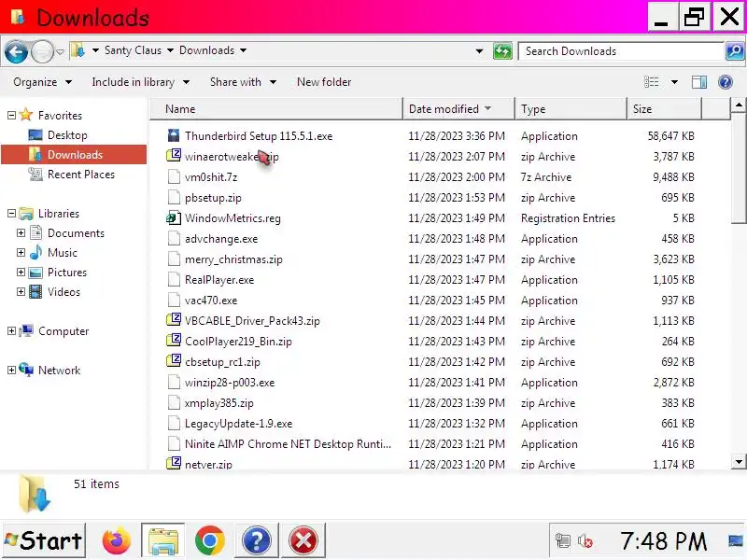
Task: Toggle the preview pane button
Action: click(x=698, y=82)
